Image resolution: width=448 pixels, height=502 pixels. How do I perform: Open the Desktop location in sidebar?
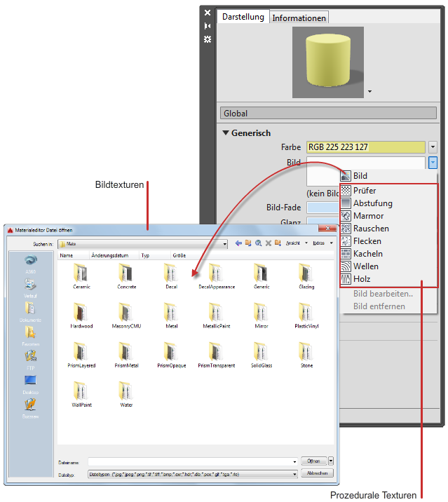pyautogui.click(x=30, y=384)
